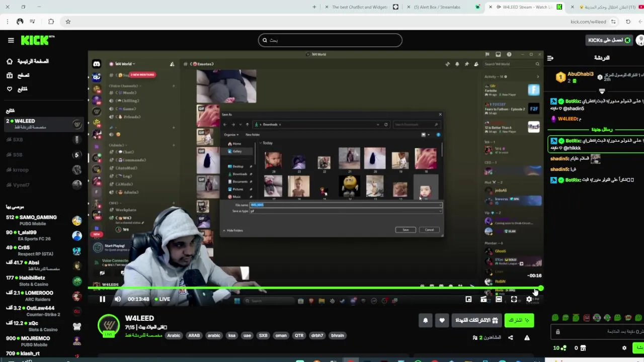Select the 'drbh7' tag
The image size is (644, 362).
tap(317, 335)
